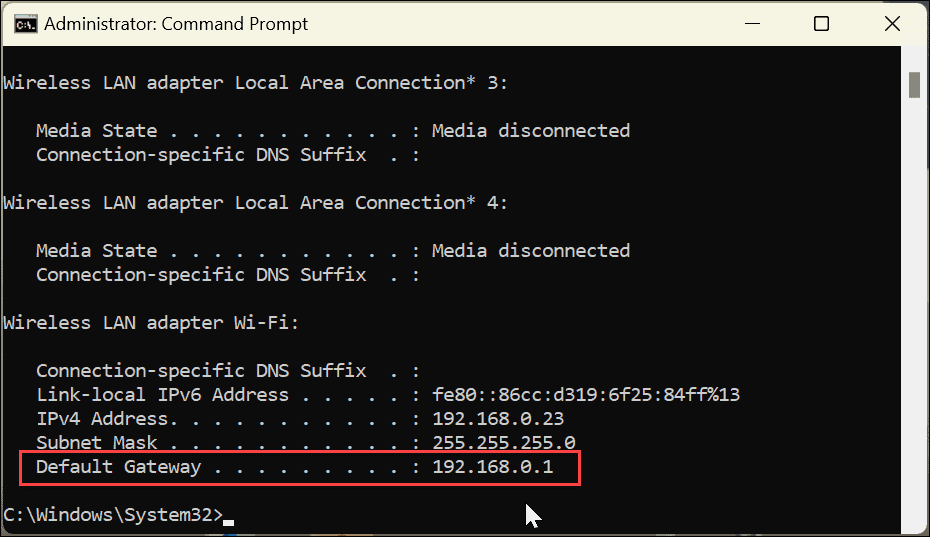
Task: Click the "Default Gateway" label text
Action: click(x=118, y=467)
